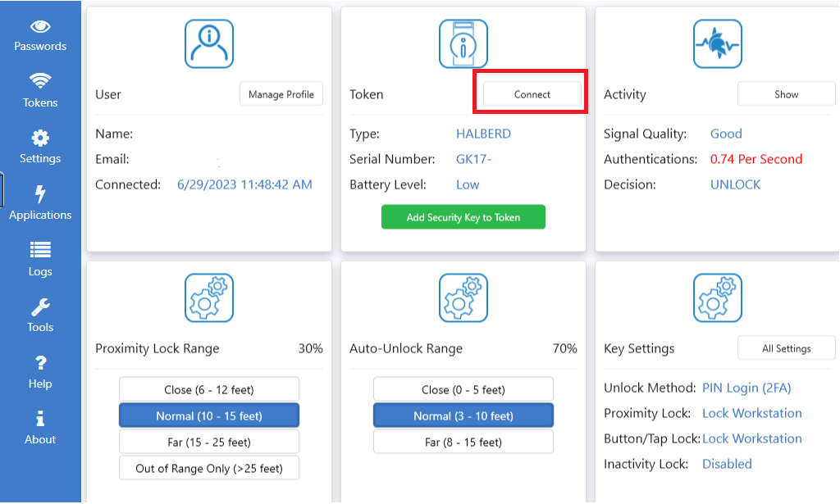The image size is (840, 504).
Task: Click the Auto-Unlock Range gear icon
Action: [463, 297]
